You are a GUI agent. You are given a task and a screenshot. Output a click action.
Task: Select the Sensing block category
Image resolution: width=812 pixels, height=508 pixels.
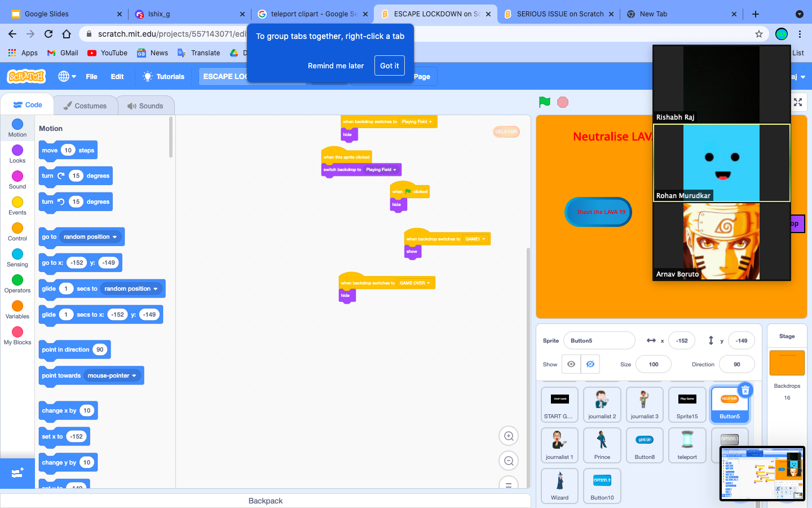tap(17, 258)
